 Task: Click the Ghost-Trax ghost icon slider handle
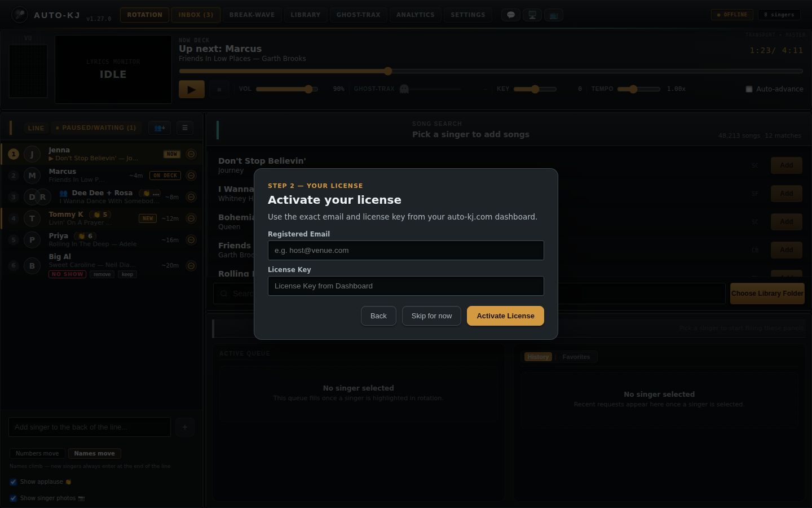pos(404,89)
